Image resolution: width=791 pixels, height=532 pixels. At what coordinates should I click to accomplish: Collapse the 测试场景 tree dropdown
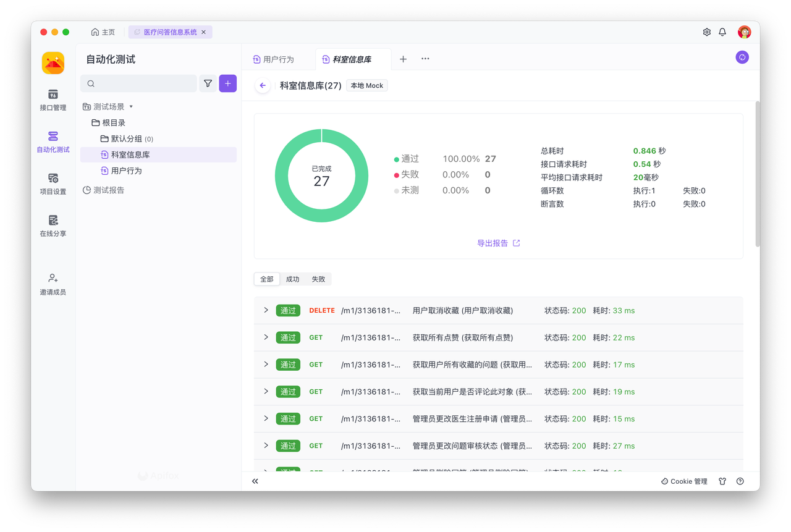131,107
